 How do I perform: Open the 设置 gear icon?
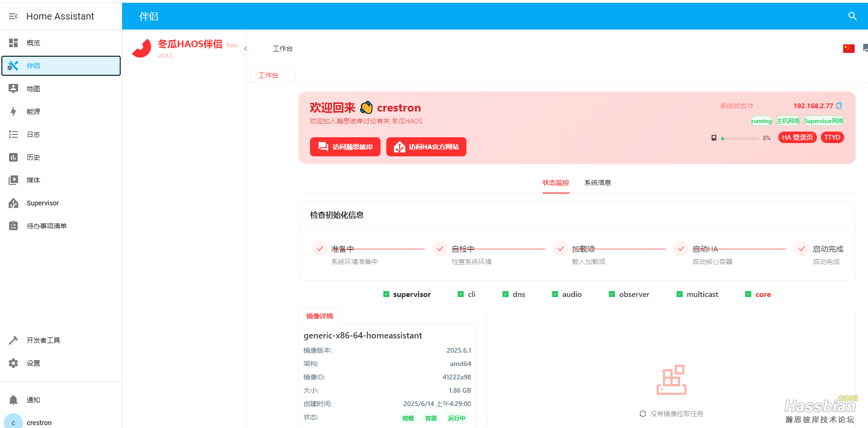click(x=13, y=363)
